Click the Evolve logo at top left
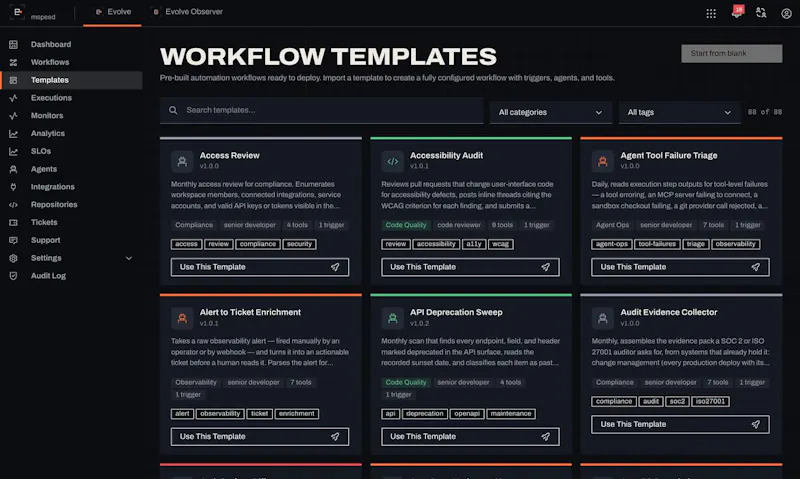 (17, 12)
